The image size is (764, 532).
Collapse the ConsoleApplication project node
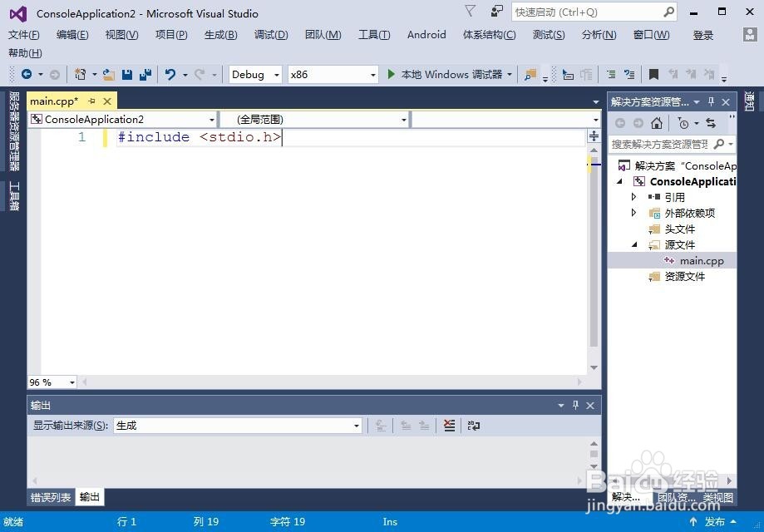[x=619, y=181]
